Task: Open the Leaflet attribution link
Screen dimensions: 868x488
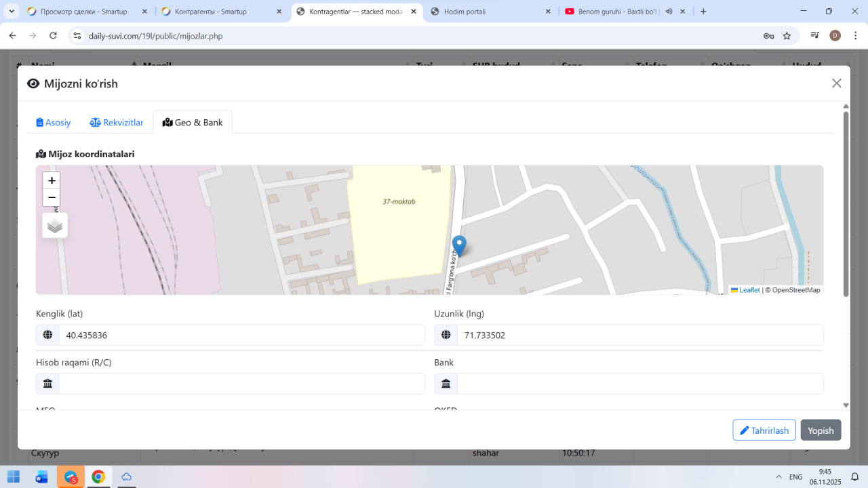Action: click(x=749, y=290)
